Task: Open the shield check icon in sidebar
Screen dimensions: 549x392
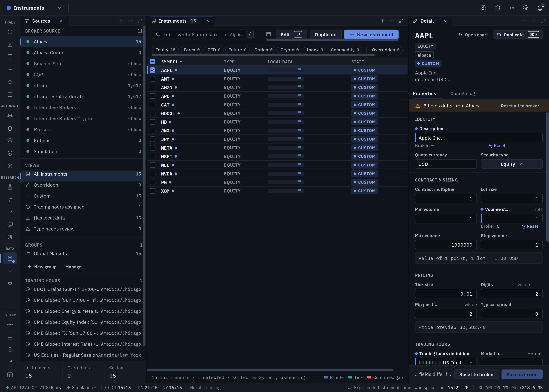Action: 10,153
